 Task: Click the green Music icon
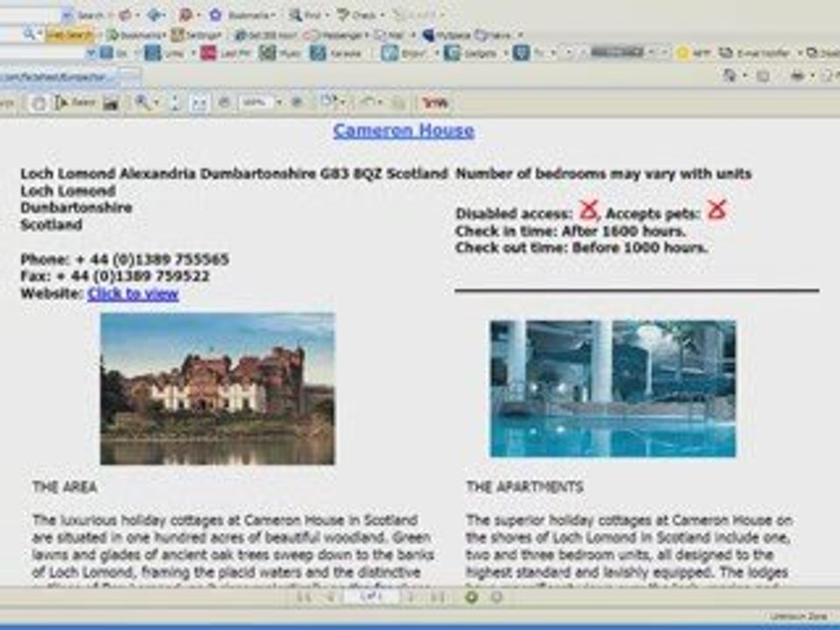pyautogui.click(x=267, y=52)
